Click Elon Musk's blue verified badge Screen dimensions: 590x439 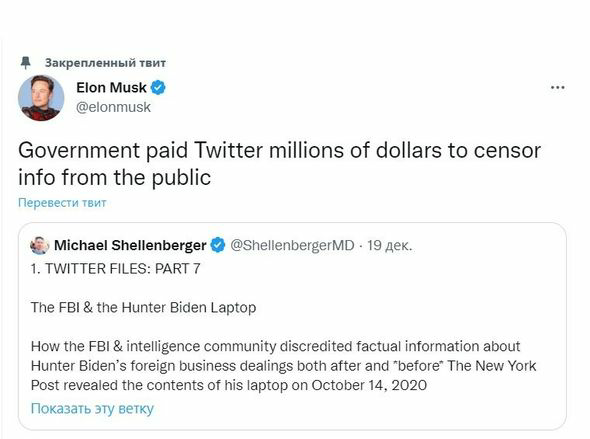[158, 88]
